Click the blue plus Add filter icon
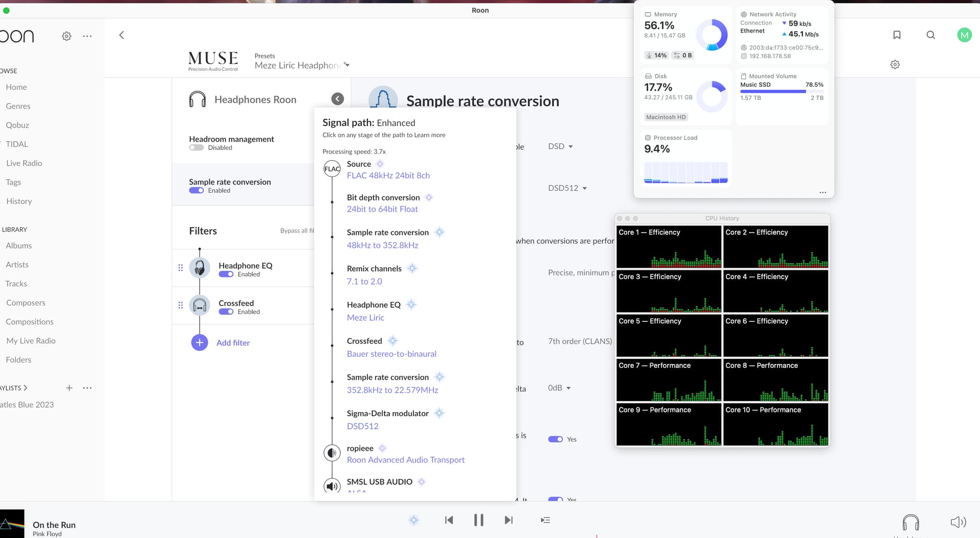The width and height of the screenshot is (980, 538). pos(200,343)
